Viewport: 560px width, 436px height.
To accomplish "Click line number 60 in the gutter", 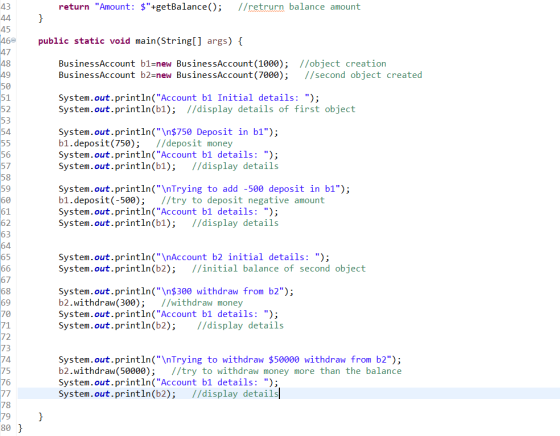I will pos(6,200).
